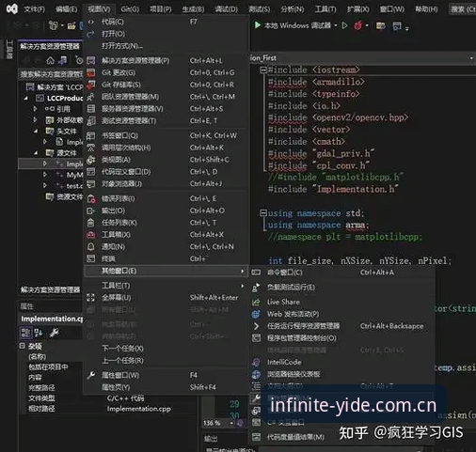Select 解决方案资源管理器(P) menu entry
476x452 pixels.
coord(167,60)
